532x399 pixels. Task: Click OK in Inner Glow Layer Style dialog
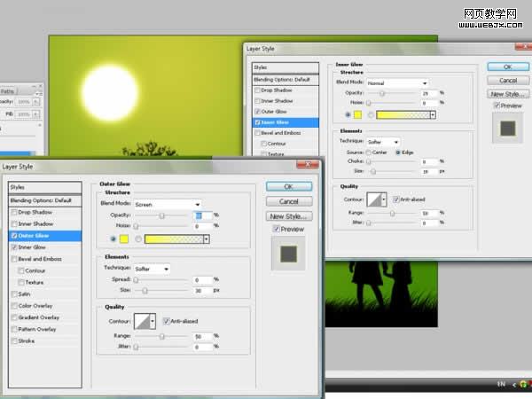tap(508, 66)
